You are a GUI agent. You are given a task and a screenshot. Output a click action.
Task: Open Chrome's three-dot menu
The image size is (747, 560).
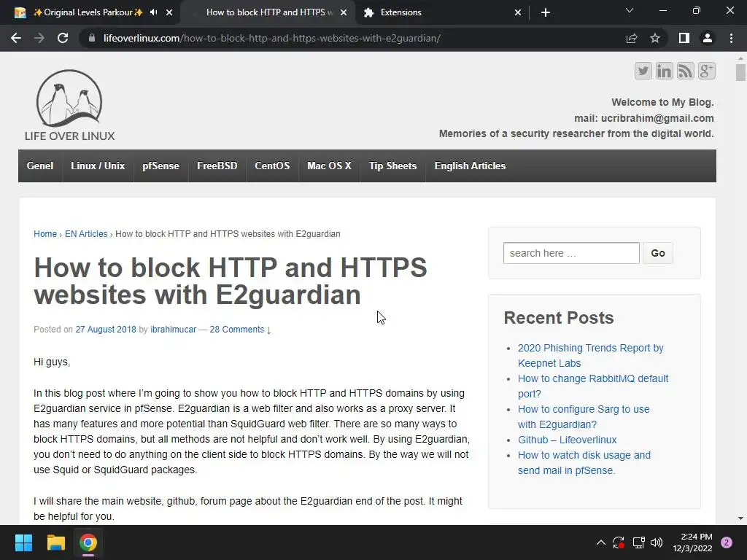(731, 38)
